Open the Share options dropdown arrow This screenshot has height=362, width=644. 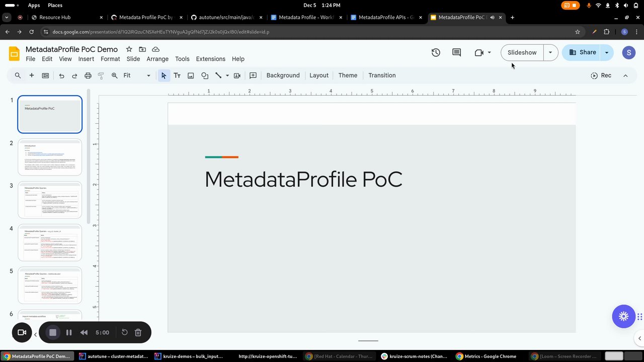click(x=607, y=52)
